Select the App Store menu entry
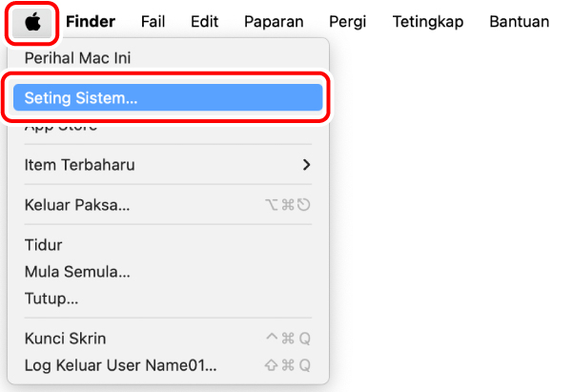Viewport: 572px width, 392px height. (x=61, y=127)
